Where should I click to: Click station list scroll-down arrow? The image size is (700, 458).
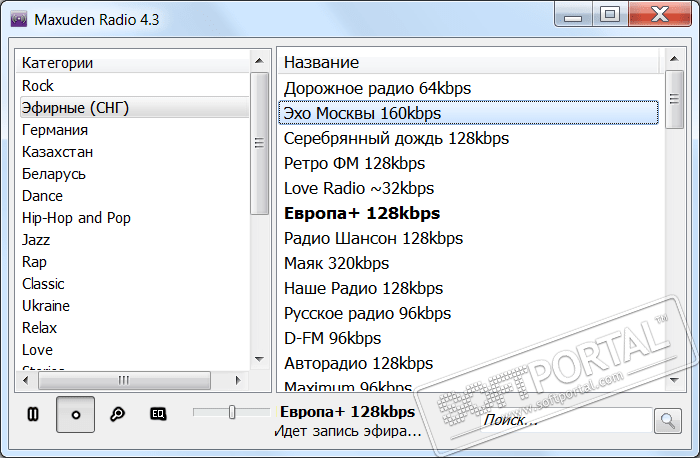click(x=674, y=380)
